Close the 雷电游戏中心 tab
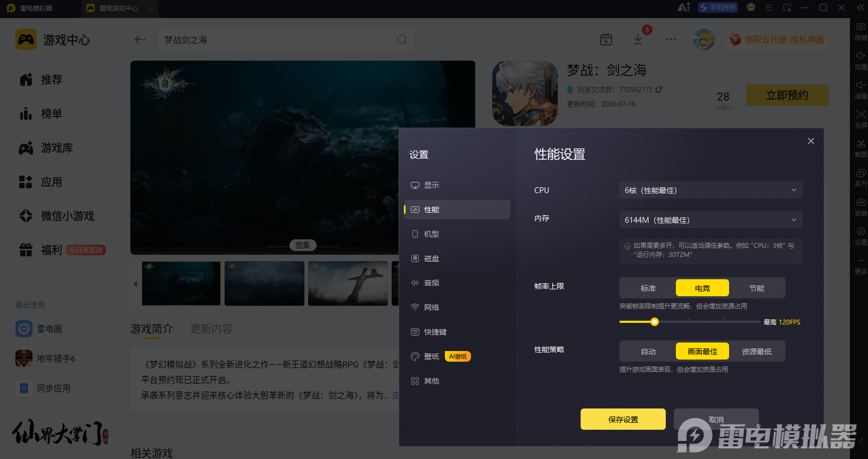868x459 pixels. [152, 8]
